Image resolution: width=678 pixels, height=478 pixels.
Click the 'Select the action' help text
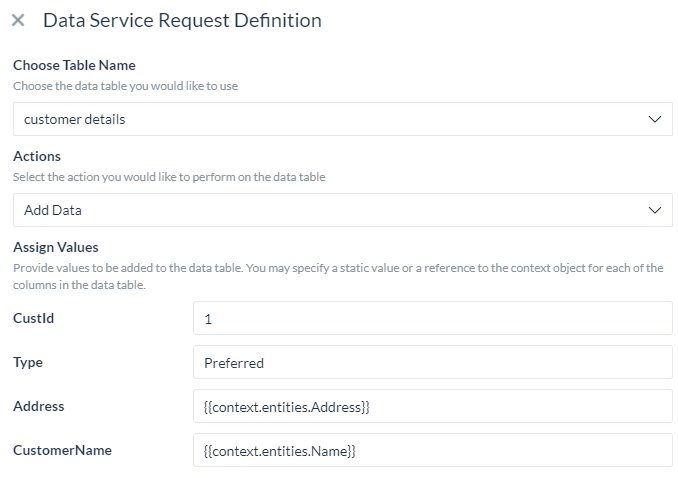point(169,177)
